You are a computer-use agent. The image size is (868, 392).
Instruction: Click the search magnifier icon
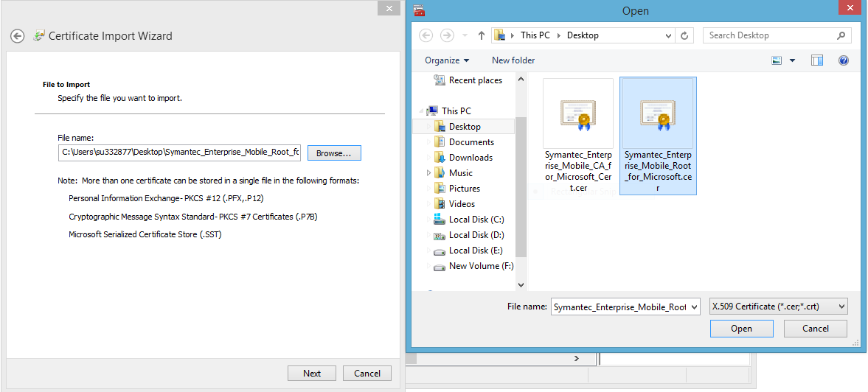point(840,35)
